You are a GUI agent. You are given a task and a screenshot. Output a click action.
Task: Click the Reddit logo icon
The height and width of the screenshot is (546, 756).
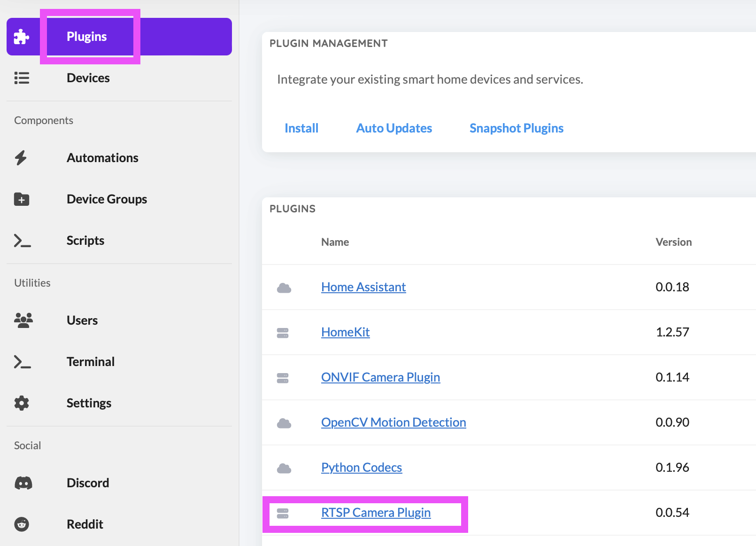[x=22, y=524]
